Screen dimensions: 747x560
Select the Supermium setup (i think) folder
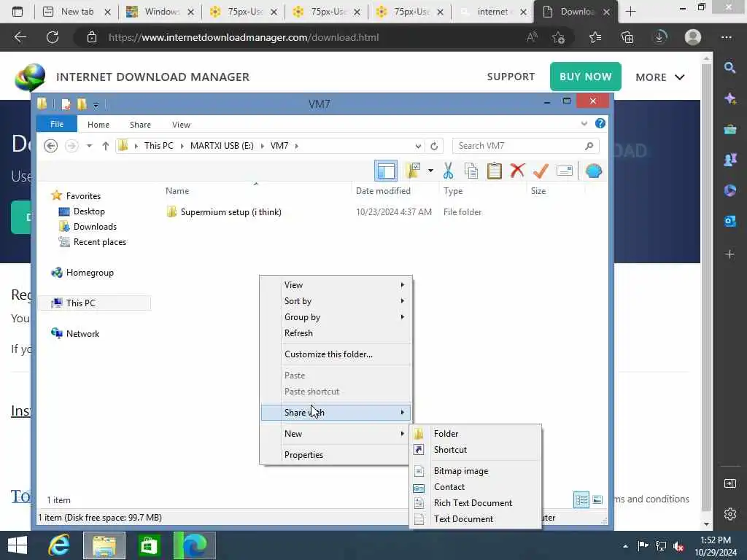231,212
